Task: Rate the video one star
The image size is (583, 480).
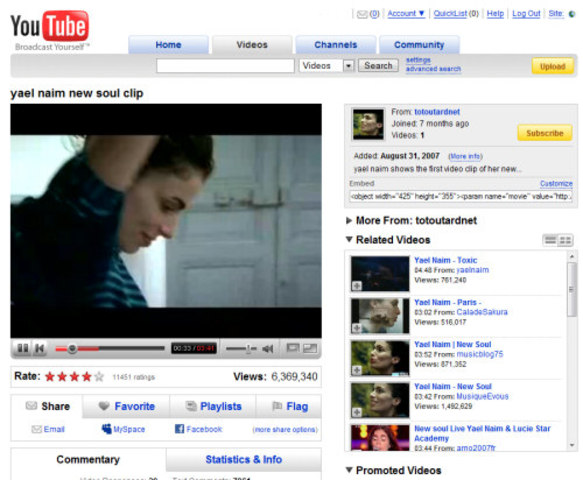Action: pyautogui.click(x=50, y=377)
